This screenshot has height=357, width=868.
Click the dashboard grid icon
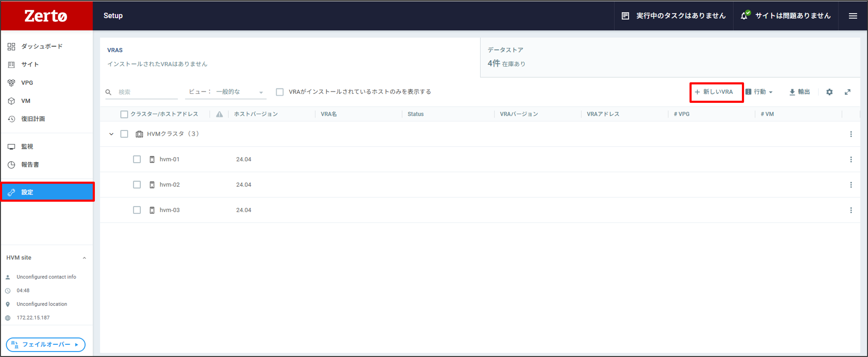(11, 47)
